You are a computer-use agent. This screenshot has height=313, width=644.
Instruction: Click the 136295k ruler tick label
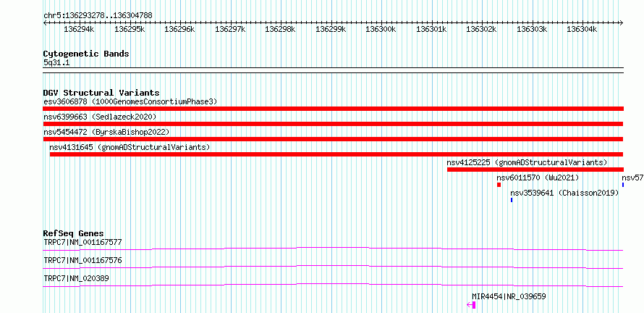[x=130, y=29]
